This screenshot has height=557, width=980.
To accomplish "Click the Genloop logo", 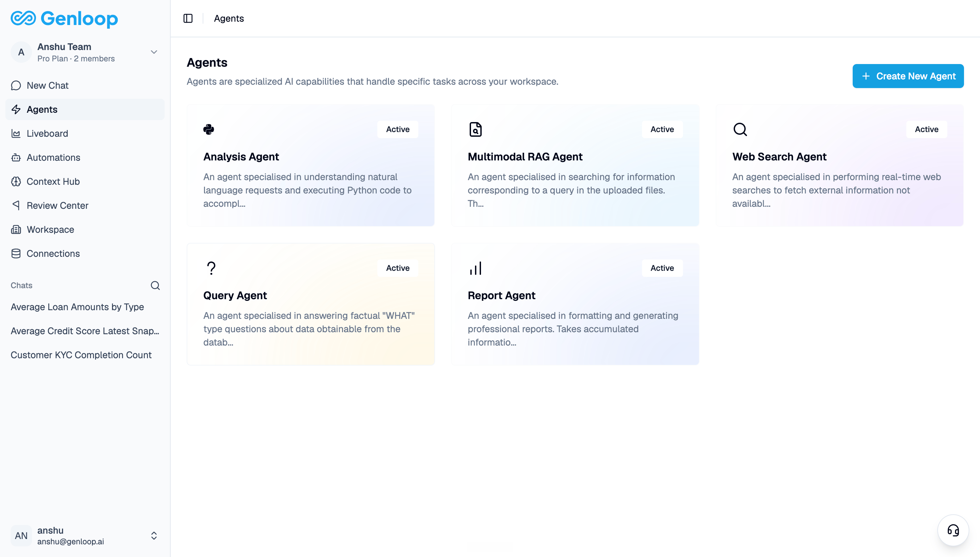I will tap(64, 18).
